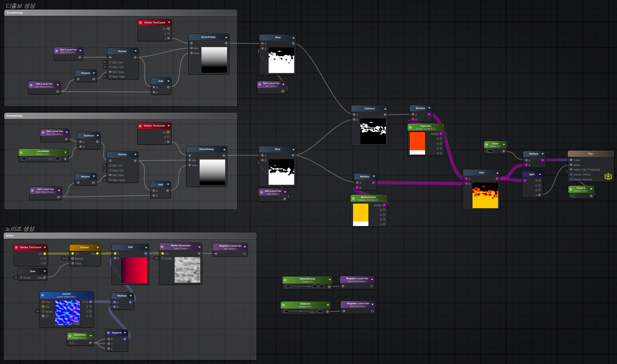Viewport: 617px width, 364px height.
Task: Click the Vertex Offset port on Fire node
Action: point(571,175)
